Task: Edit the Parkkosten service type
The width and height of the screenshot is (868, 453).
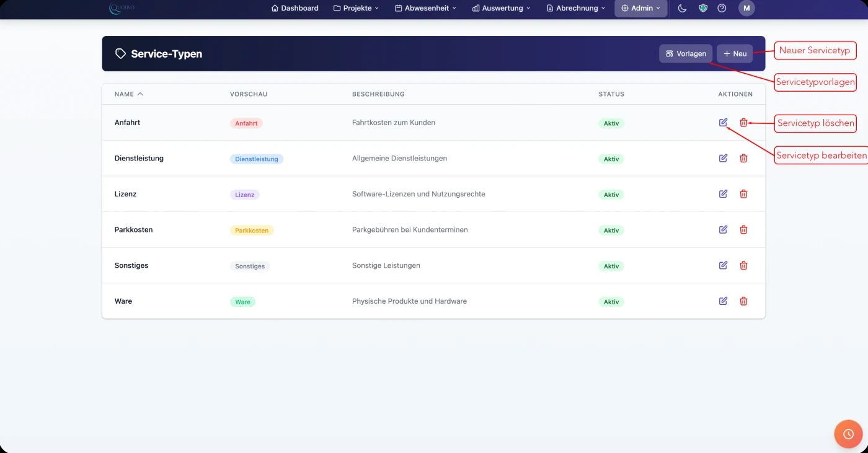Action: tap(723, 230)
